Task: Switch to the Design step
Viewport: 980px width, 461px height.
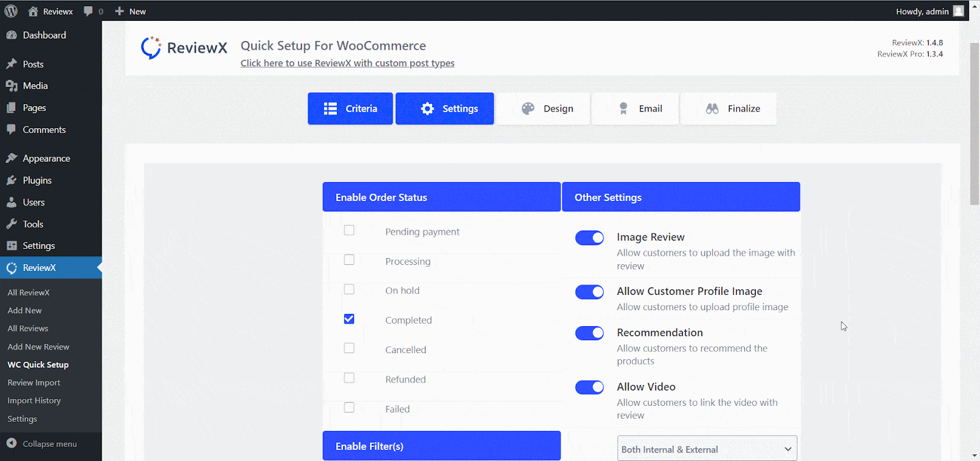Action: pos(543,109)
